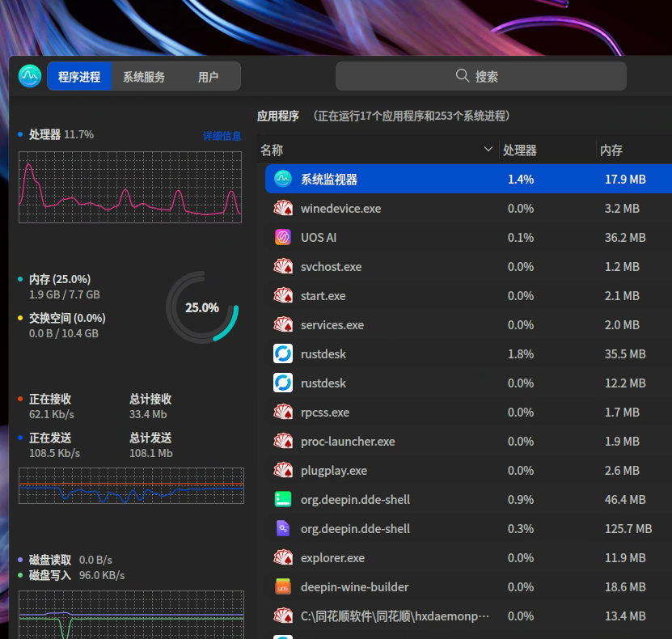Click icon of rustdesk using 12.2 MB
The width and height of the screenshot is (672, 639).
click(x=283, y=383)
